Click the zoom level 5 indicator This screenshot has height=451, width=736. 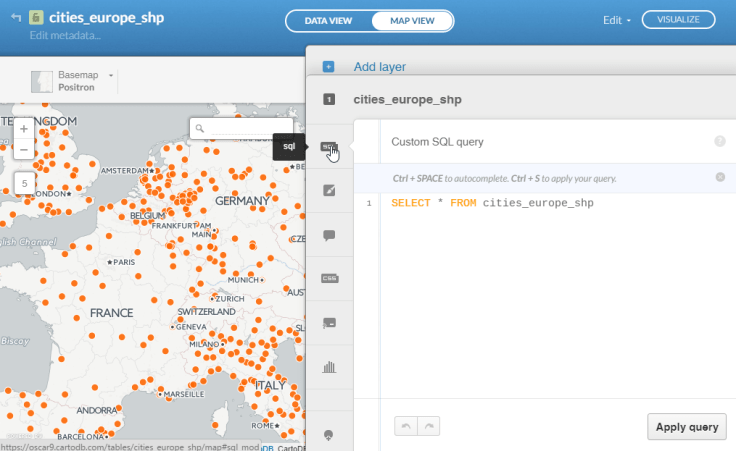click(x=24, y=183)
